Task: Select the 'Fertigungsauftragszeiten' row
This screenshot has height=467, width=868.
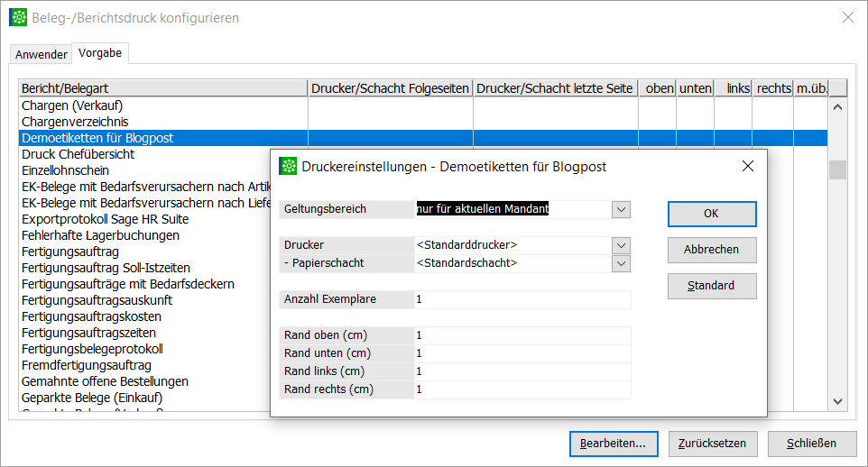Action: pos(145,333)
